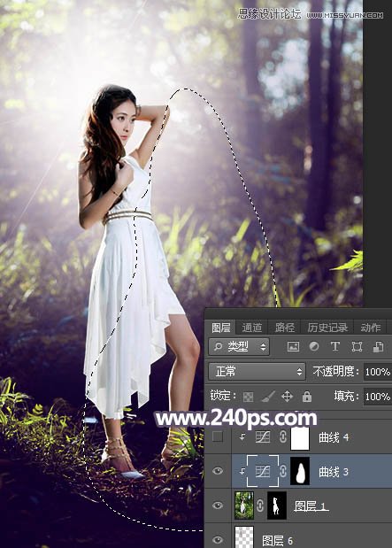Filter layers by smart object icon
This screenshot has height=548, width=392.
pyautogui.click(x=378, y=347)
